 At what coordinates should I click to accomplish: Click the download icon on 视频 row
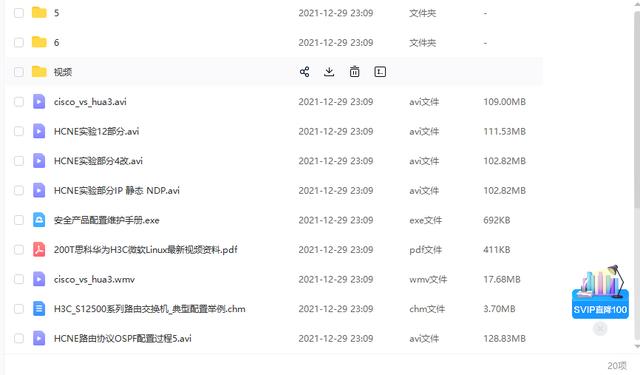pos(329,72)
